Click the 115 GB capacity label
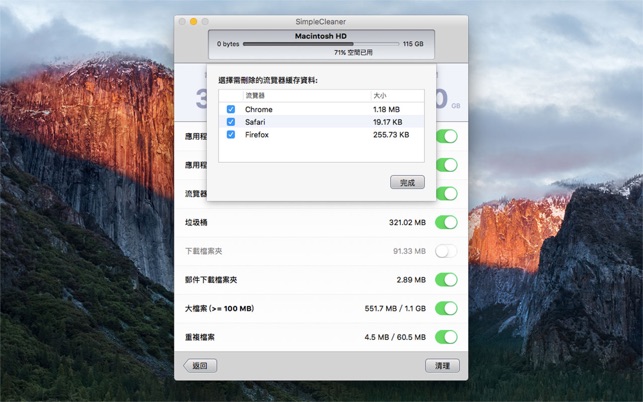The height and width of the screenshot is (402, 643). point(413,43)
